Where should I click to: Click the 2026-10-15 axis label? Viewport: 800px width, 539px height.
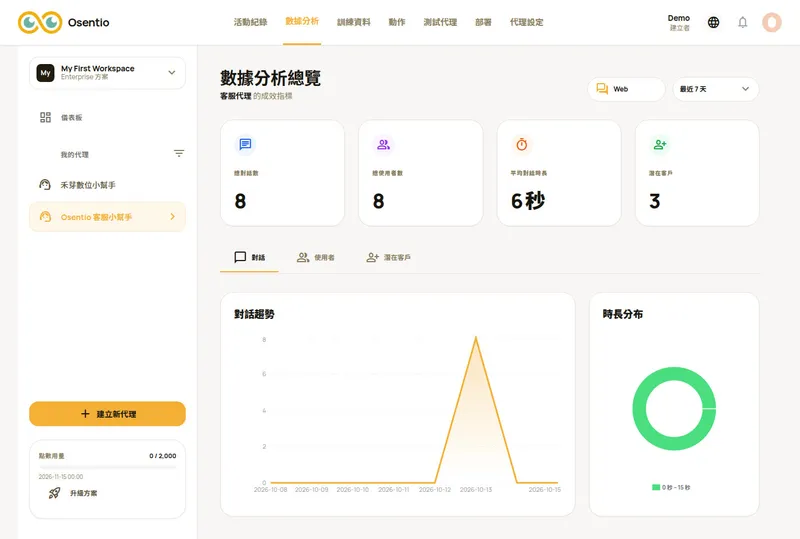[x=544, y=489]
